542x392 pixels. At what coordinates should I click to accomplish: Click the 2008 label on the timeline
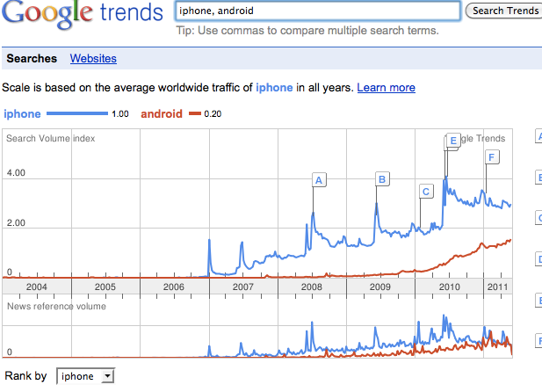tap(311, 287)
